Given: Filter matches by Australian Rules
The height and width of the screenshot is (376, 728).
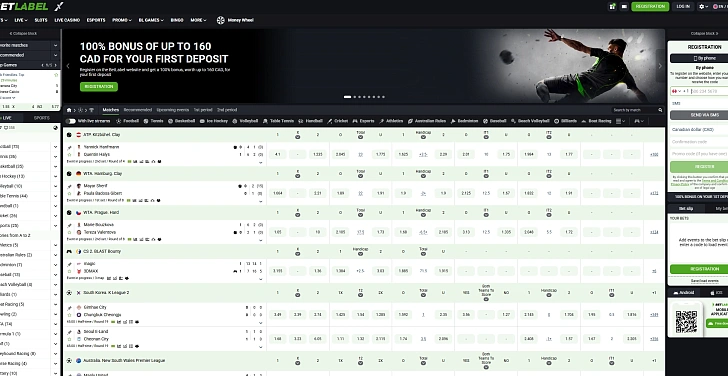Looking at the screenshot, I should click(427, 121).
